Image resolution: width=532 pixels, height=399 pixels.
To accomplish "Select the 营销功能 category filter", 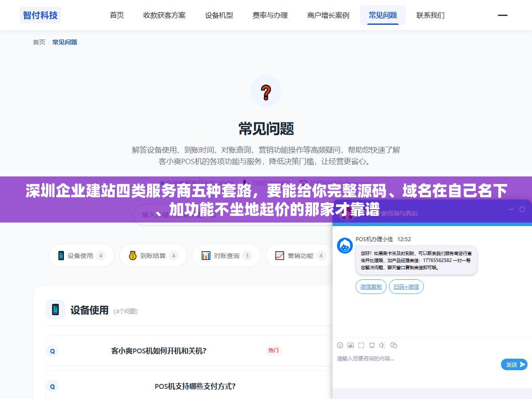I will tap(300, 255).
